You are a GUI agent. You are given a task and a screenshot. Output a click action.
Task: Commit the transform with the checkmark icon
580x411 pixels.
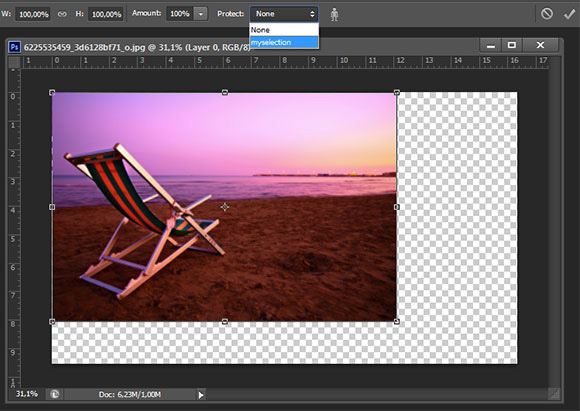click(569, 14)
